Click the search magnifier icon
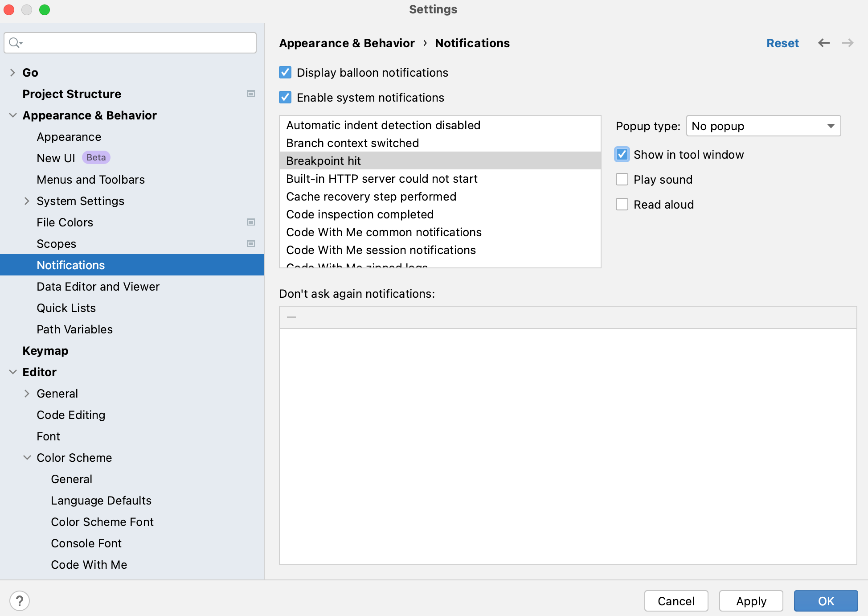 tap(15, 43)
